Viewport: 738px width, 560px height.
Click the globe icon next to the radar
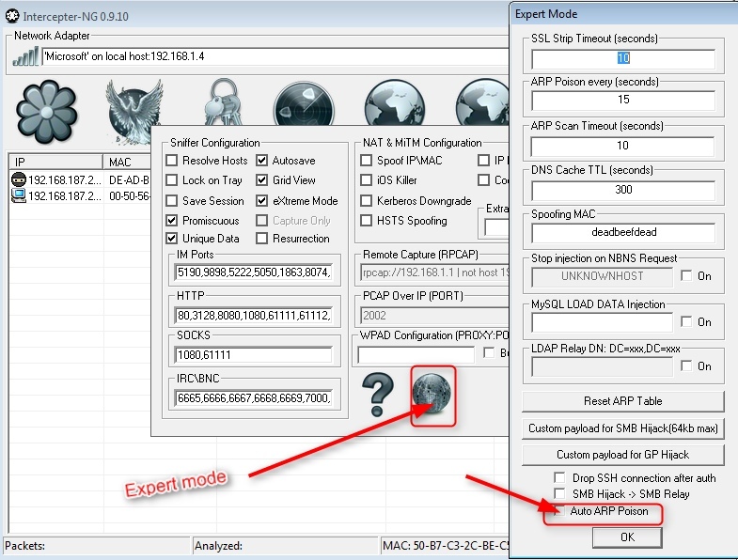coord(394,103)
